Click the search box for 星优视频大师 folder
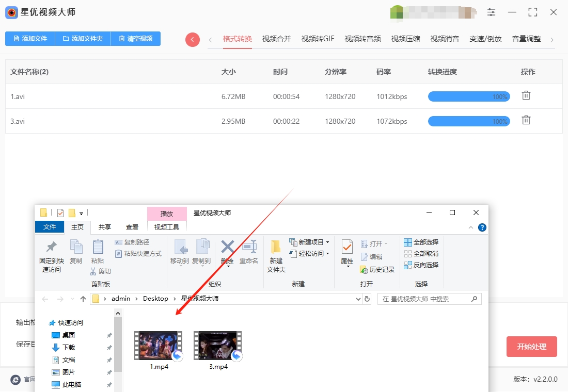Image resolution: width=568 pixels, height=392 pixels. tap(429, 299)
